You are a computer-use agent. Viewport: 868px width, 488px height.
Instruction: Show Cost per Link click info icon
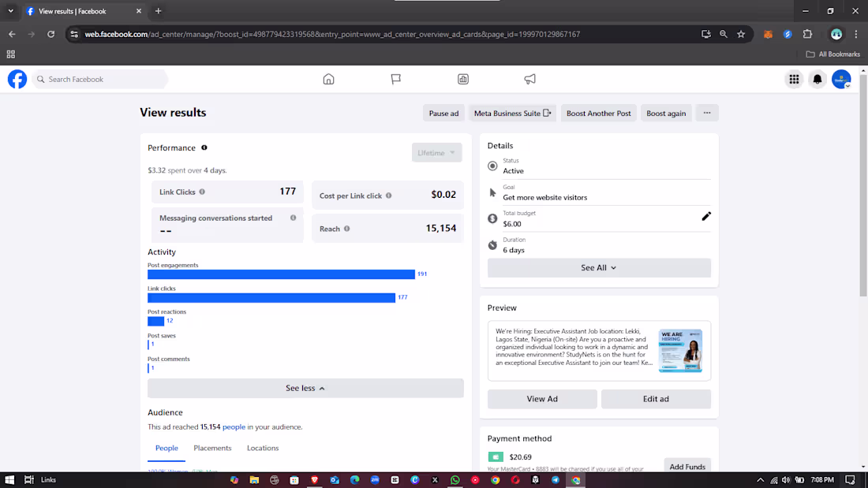(388, 196)
